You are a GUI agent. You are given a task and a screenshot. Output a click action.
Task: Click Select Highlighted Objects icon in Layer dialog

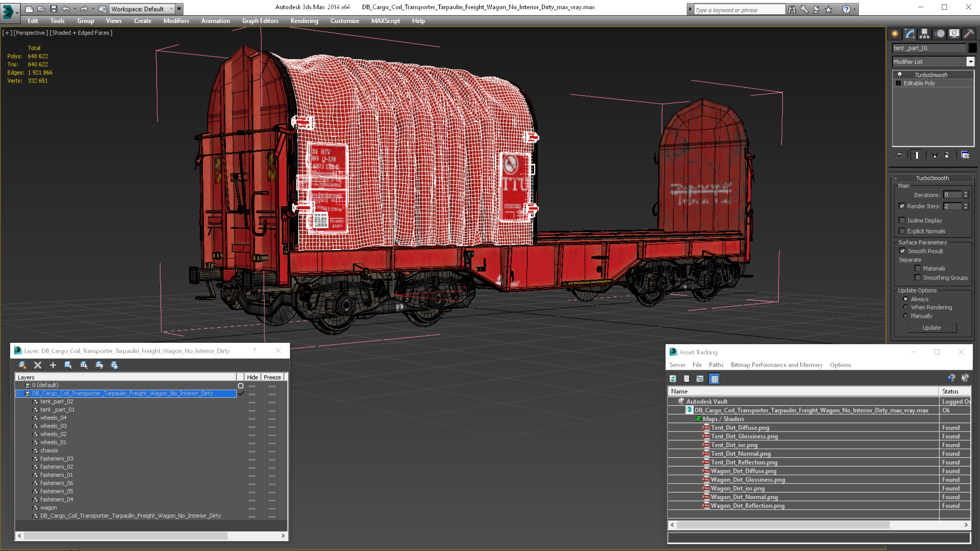[68, 365]
